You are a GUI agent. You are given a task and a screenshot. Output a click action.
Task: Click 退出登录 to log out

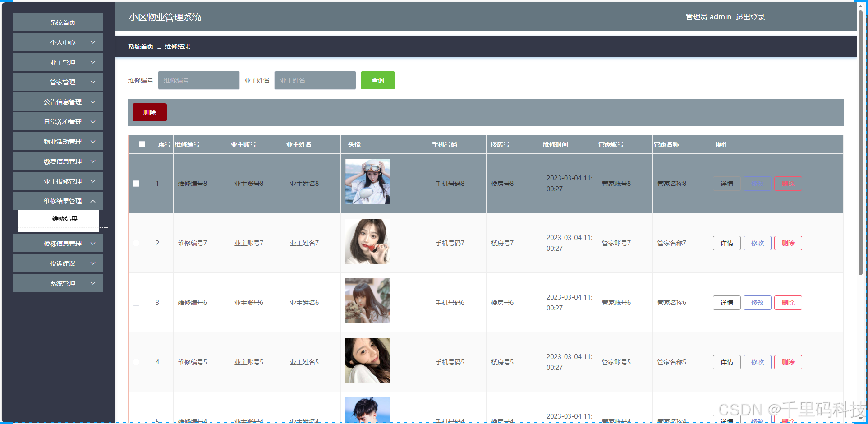point(750,17)
